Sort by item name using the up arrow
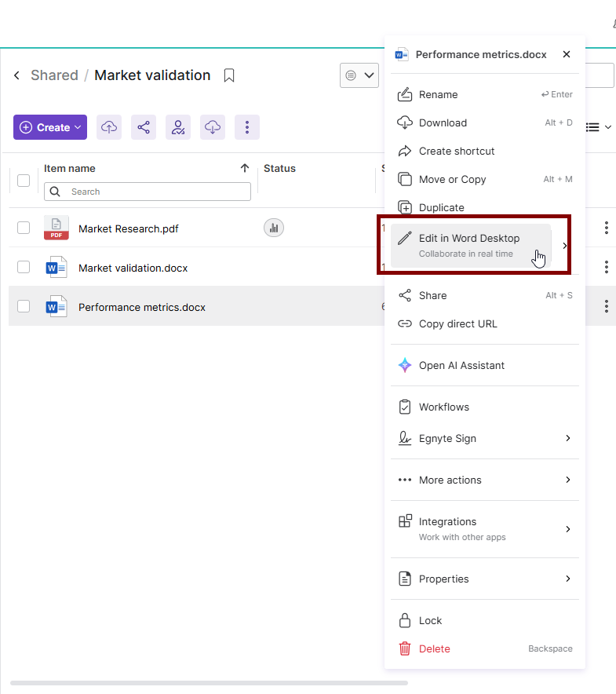This screenshot has height=694, width=616. coord(245,168)
